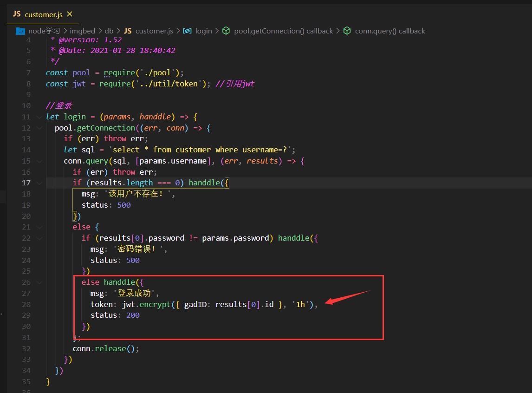Click line number 17 in gutter
This screenshot has height=393, width=532.
click(x=26, y=183)
